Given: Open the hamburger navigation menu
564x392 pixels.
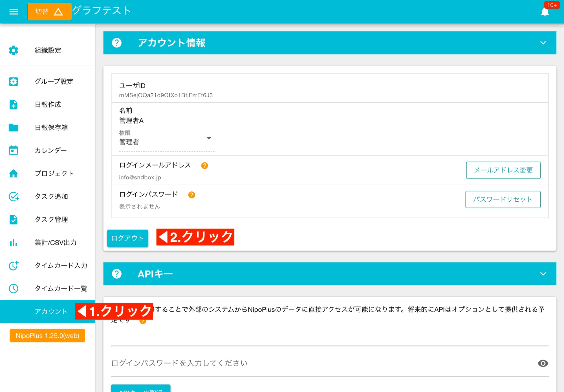Looking at the screenshot, I should [x=13, y=11].
